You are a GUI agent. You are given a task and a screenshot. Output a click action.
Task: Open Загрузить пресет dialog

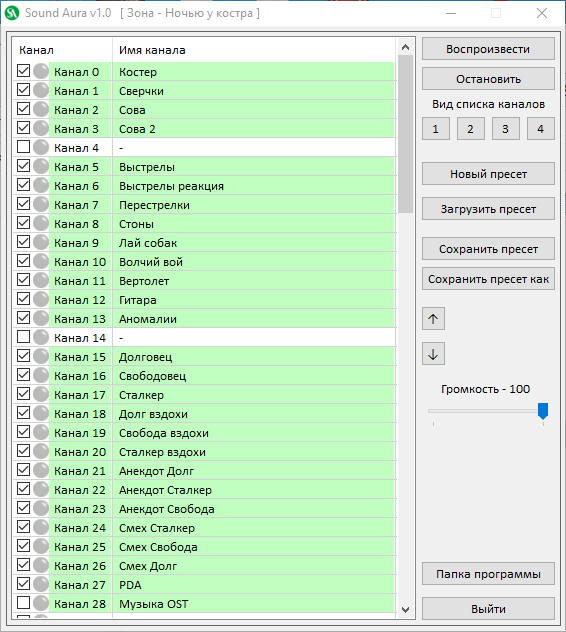pyautogui.click(x=488, y=209)
